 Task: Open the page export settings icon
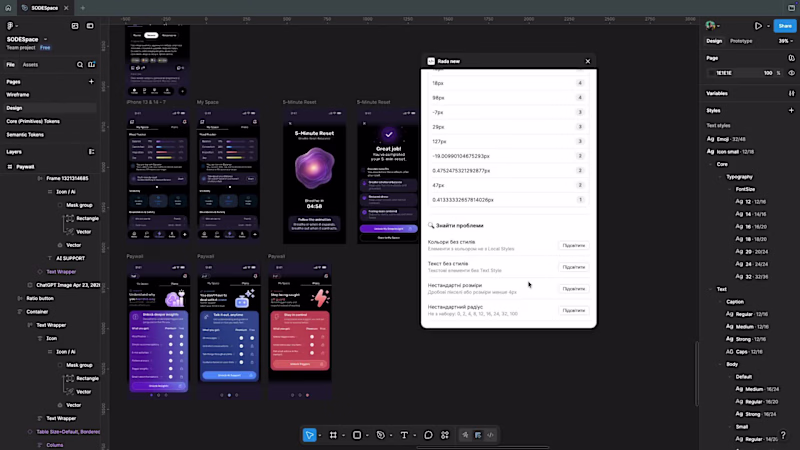tap(791, 58)
